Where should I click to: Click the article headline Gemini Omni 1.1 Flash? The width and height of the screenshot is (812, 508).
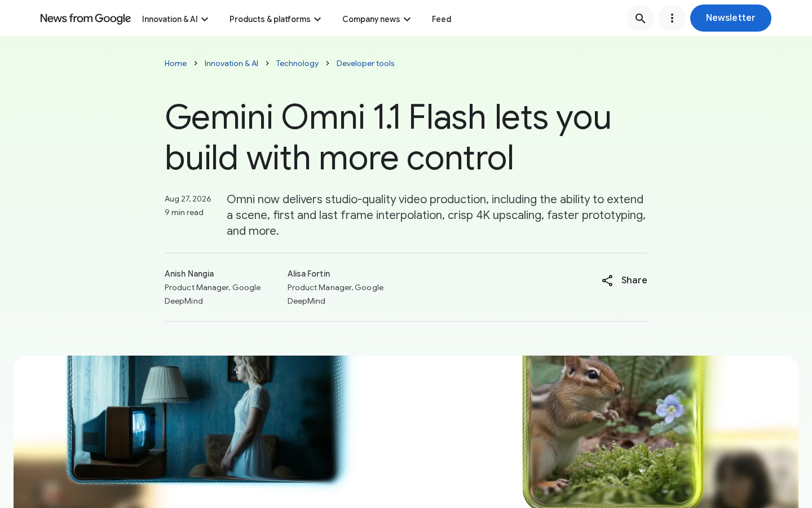[388, 137]
